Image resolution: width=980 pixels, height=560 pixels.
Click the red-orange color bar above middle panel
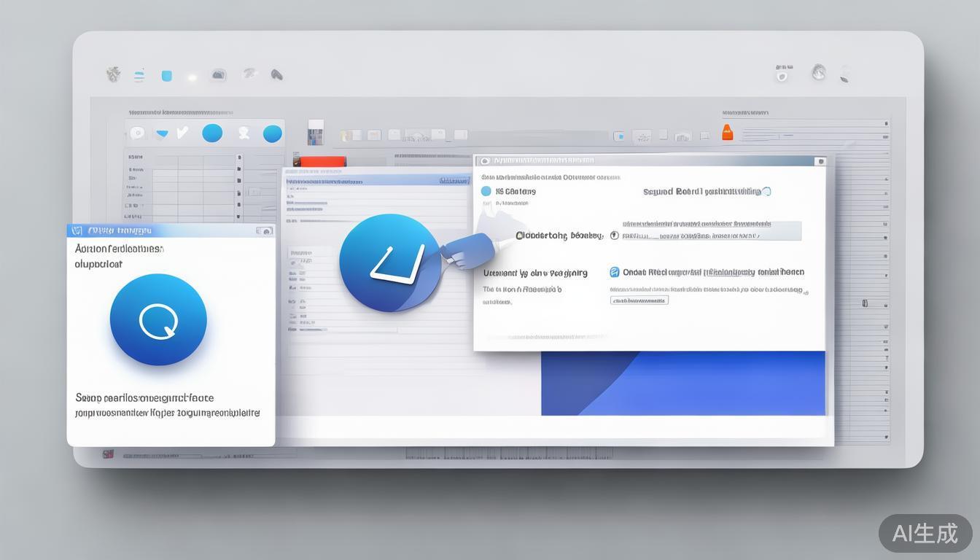pyautogui.click(x=319, y=161)
